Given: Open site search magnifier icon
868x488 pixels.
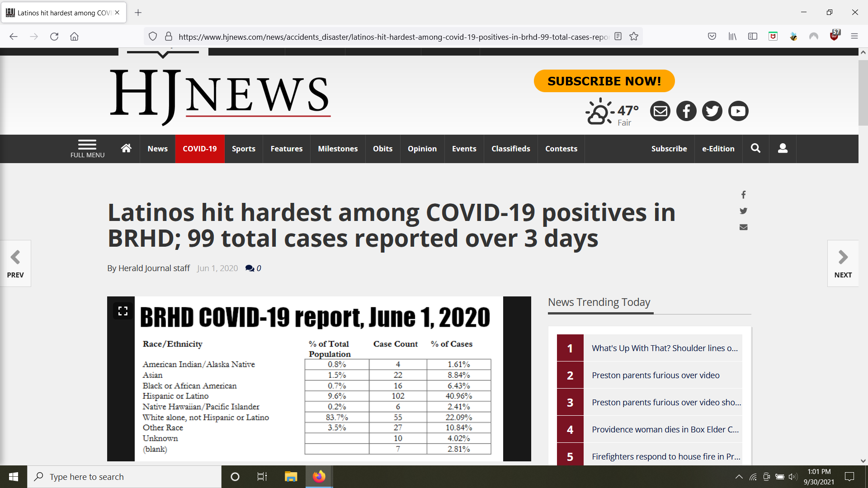Looking at the screenshot, I should coord(755,148).
